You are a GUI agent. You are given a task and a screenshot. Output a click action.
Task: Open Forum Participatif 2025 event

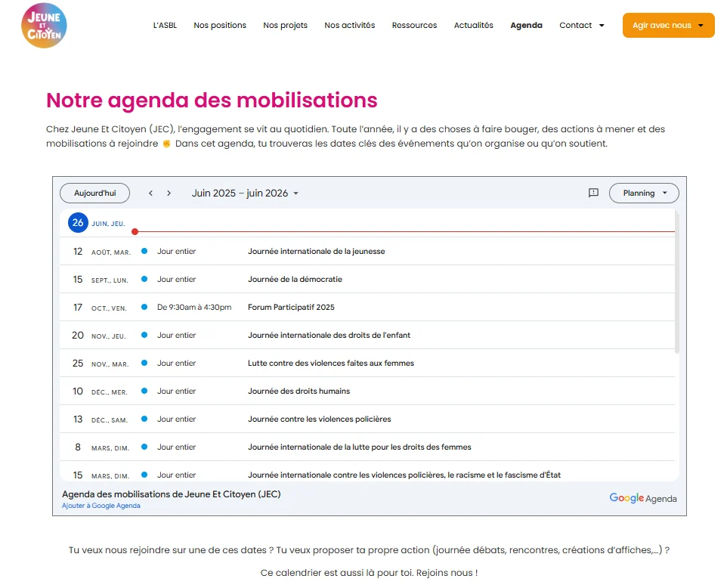[x=291, y=307]
